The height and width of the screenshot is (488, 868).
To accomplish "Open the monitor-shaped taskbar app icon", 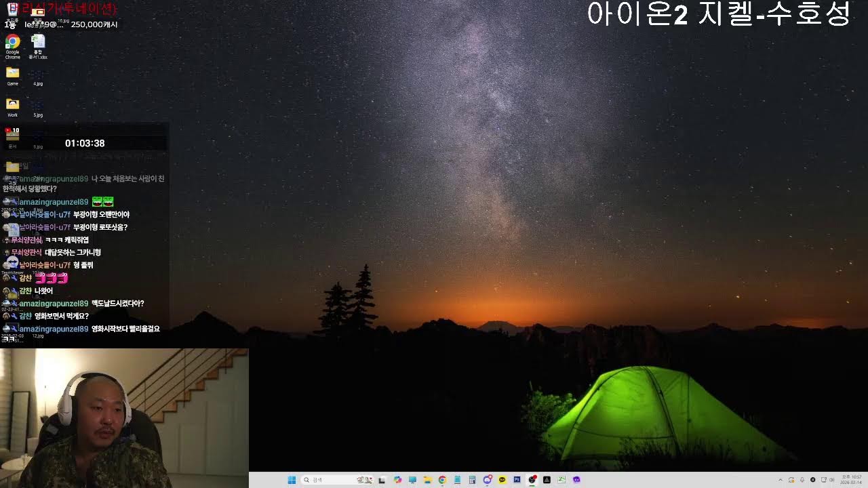I will 412,480.
